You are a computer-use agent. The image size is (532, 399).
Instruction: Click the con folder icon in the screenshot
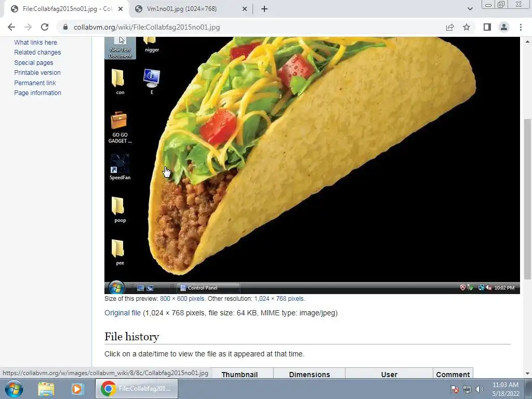(120, 82)
